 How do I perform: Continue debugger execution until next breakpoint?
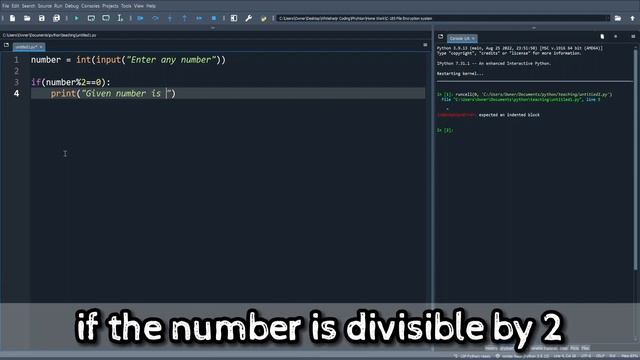click(x=199, y=18)
